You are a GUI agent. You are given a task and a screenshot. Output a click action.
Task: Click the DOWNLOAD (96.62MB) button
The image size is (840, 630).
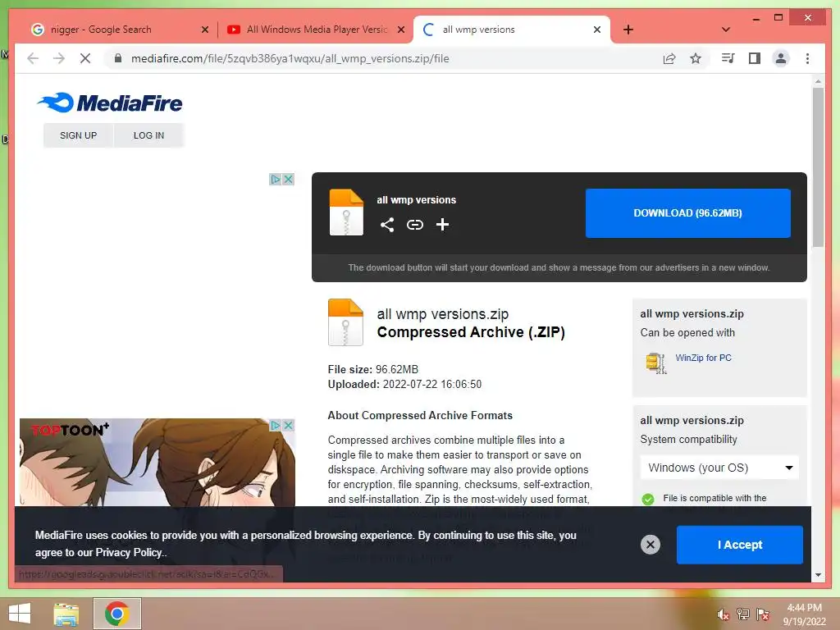(x=688, y=213)
